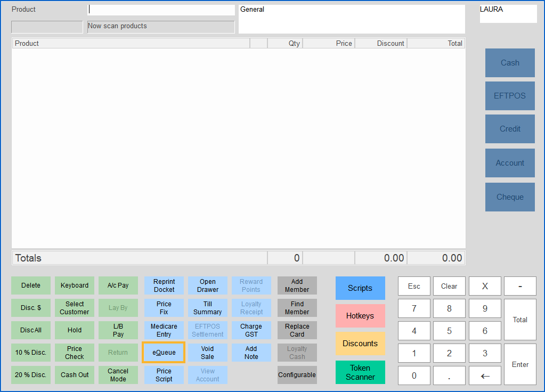
Task: Open Medicare Entry
Action: (x=164, y=330)
